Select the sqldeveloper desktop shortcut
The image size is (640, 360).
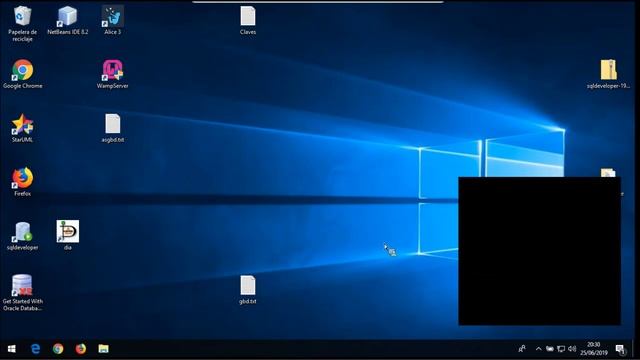pos(22,236)
